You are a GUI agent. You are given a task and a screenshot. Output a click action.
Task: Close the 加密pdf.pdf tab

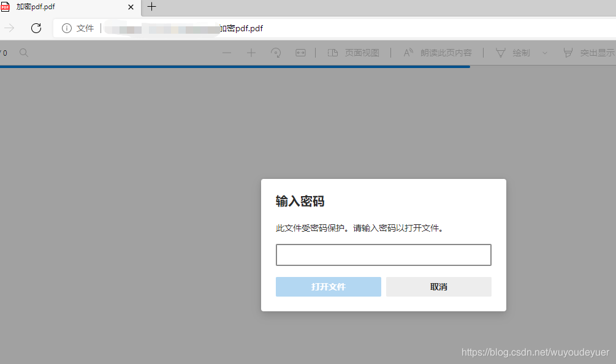(131, 7)
